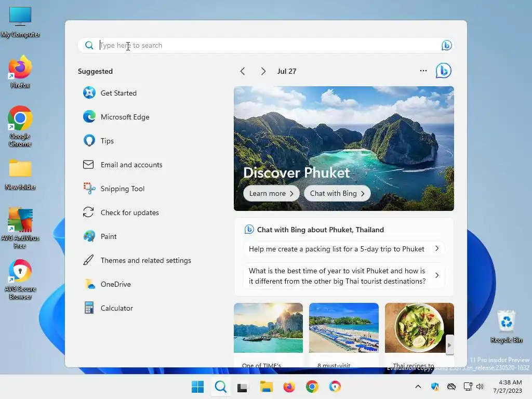Viewport: 532px width, 399px height.
Task: Click the magnifier icon in search box
Action: tap(89, 45)
